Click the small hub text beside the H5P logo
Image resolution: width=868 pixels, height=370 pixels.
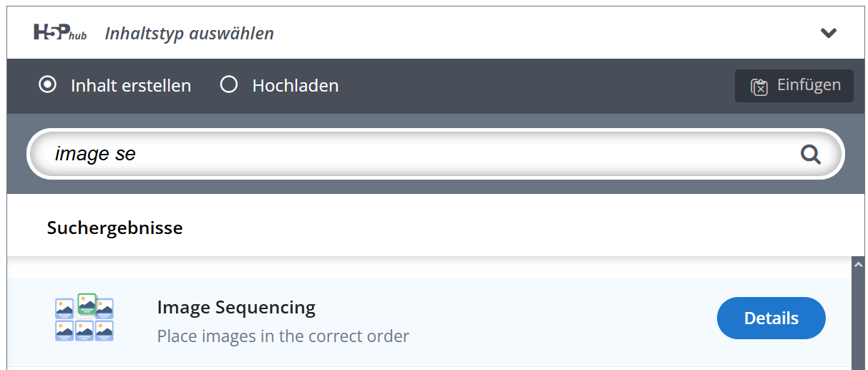tap(78, 36)
